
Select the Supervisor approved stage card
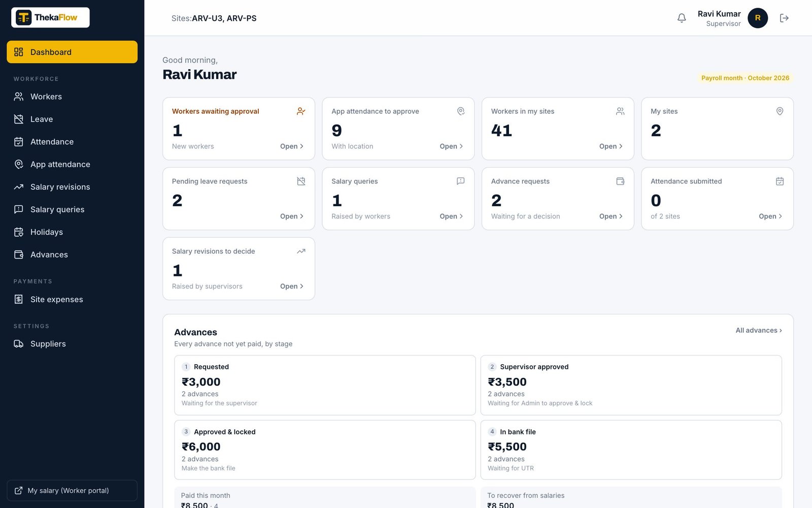point(631,385)
